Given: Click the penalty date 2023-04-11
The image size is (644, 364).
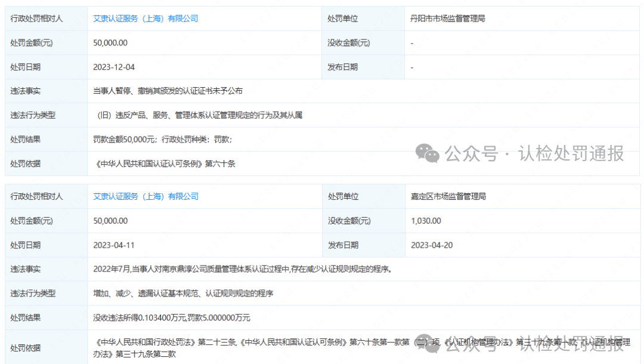Looking at the screenshot, I should click(114, 245).
